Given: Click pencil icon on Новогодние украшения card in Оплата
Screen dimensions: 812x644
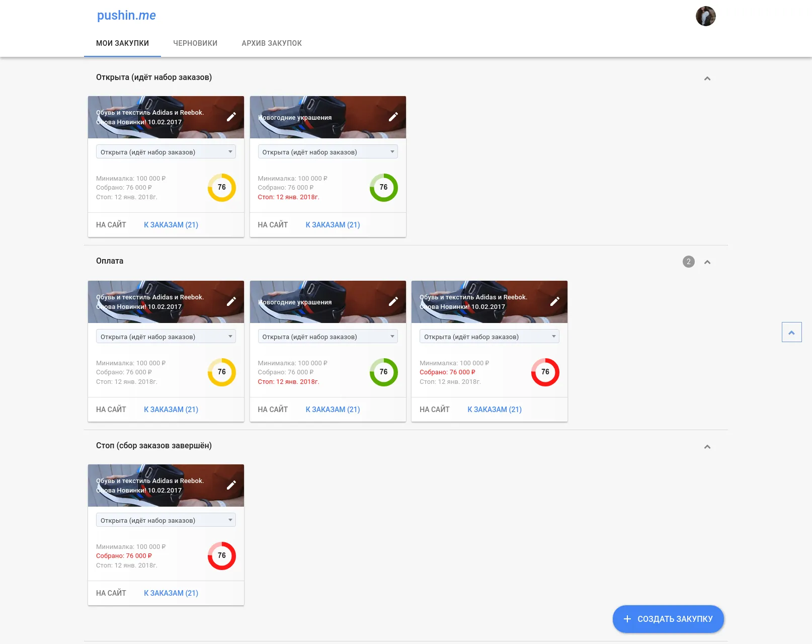Looking at the screenshot, I should click(393, 301).
